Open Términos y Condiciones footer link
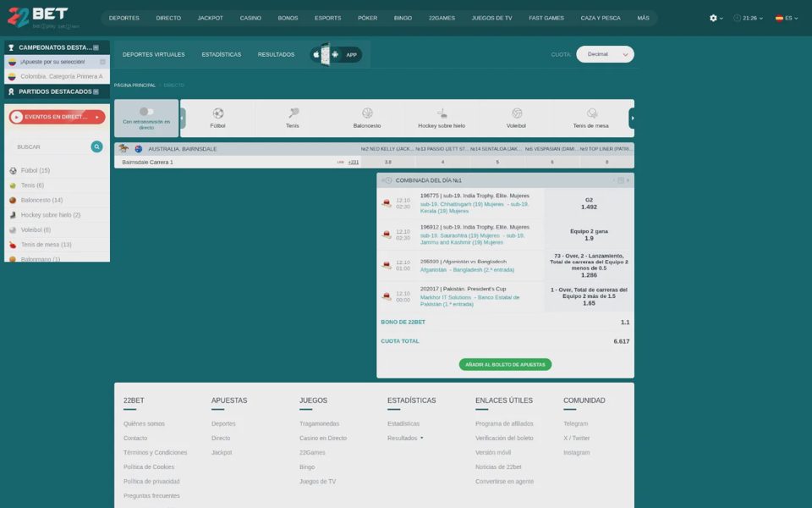The width and height of the screenshot is (812, 508). [155, 452]
